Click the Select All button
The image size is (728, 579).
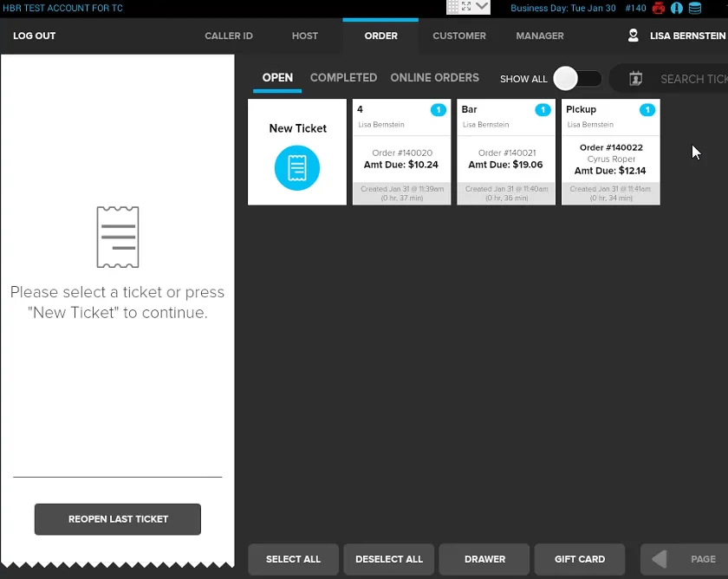[x=294, y=559]
